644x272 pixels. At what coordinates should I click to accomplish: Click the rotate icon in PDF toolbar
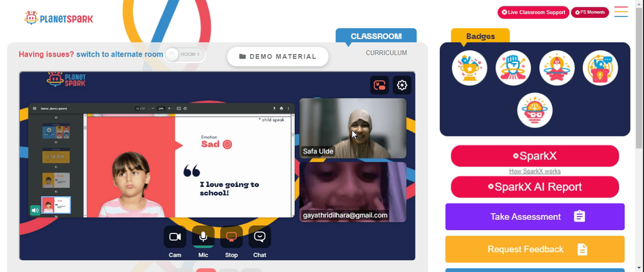(x=185, y=109)
